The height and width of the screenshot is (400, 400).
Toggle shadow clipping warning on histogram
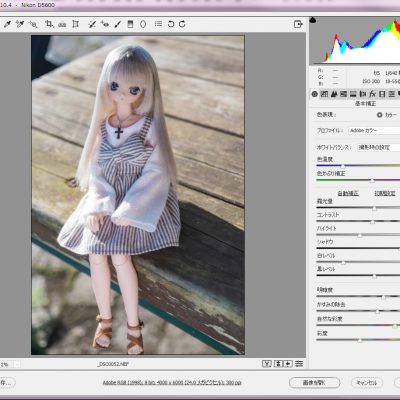[x=313, y=20]
